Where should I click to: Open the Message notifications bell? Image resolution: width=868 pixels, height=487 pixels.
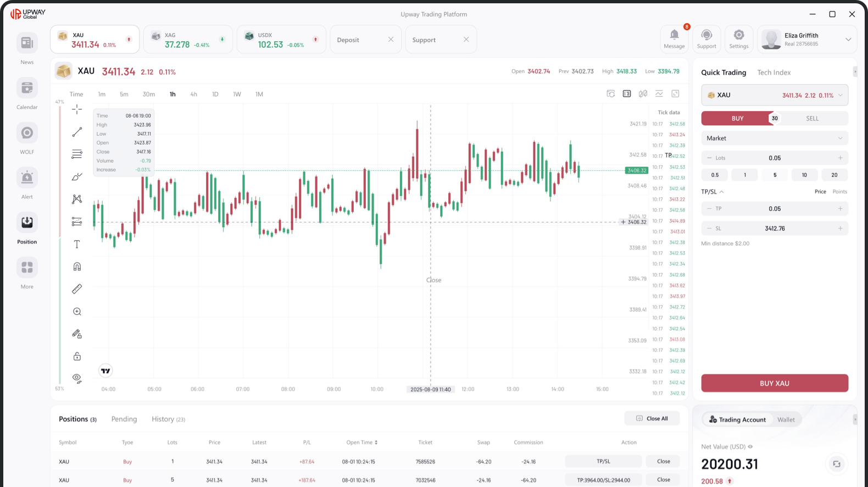click(x=674, y=38)
